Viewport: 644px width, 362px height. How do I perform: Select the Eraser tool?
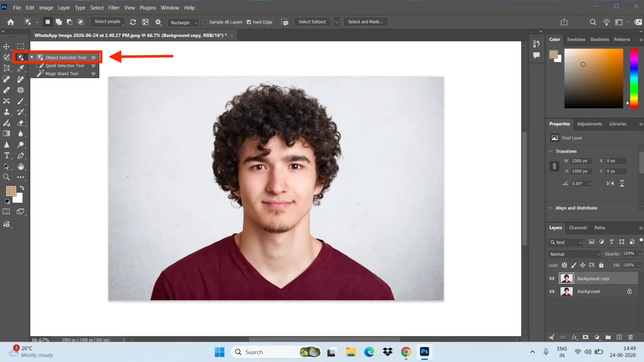tap(21, 123)
